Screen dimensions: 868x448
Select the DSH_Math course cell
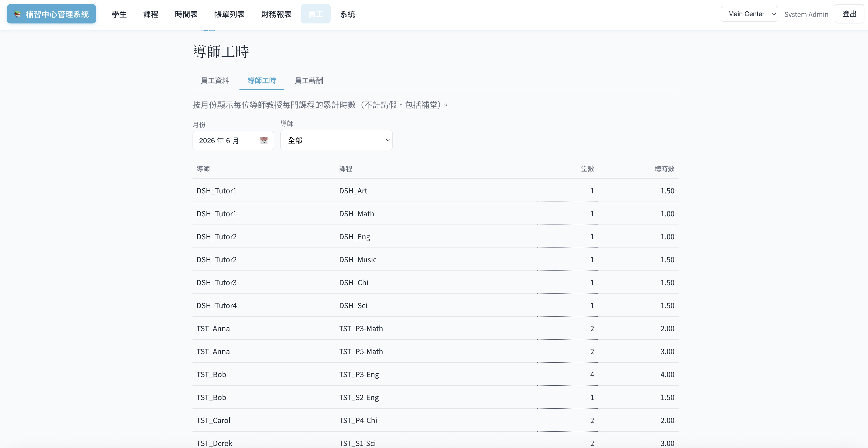(x=356, y=214)
